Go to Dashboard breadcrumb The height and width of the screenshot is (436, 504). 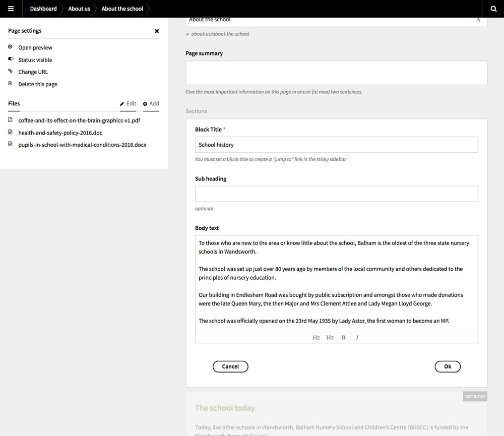[43, 9]
